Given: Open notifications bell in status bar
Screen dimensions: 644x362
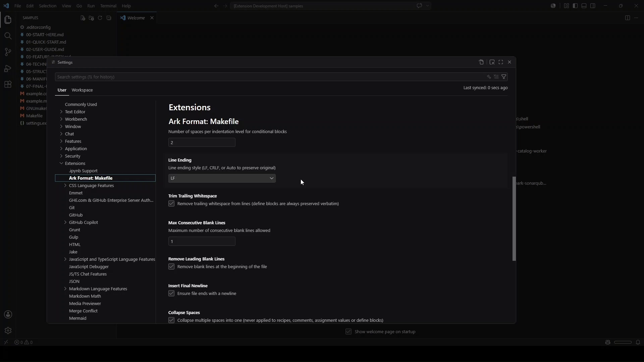Looking at the screenshot, I should click(x=638, y=342).
